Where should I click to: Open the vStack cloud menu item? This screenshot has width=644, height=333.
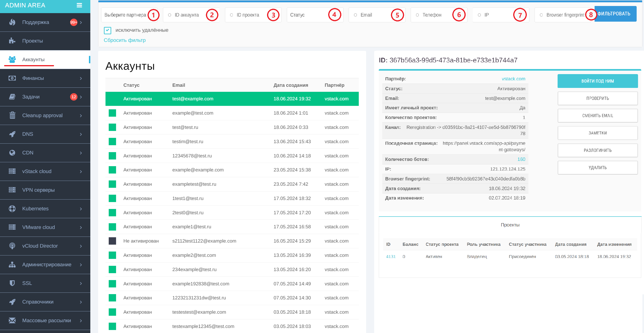[45, 171]
